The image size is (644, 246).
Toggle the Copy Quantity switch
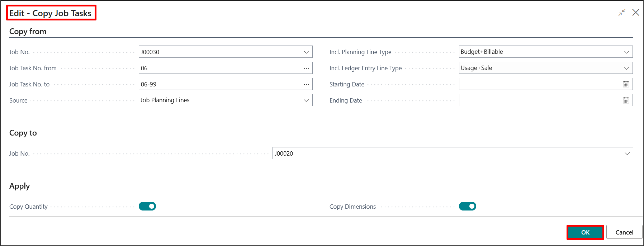(147, 206)
